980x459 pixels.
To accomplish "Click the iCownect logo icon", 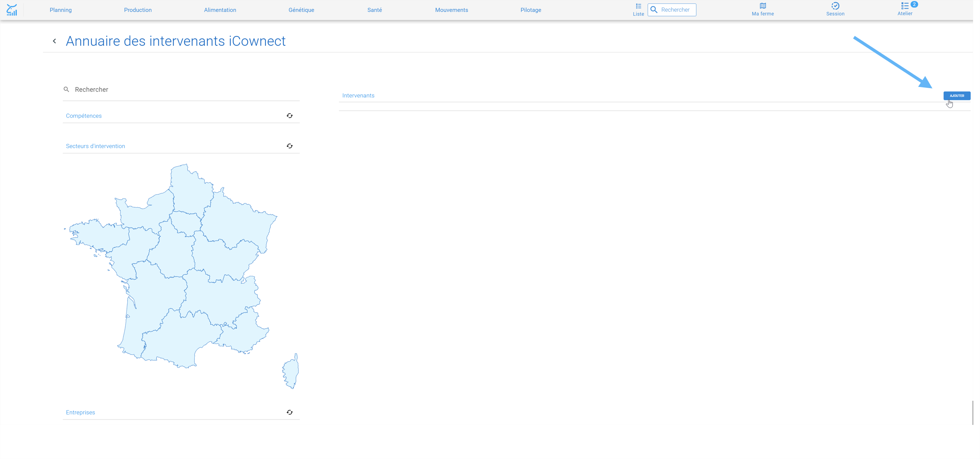I will [x=12, y=10].
